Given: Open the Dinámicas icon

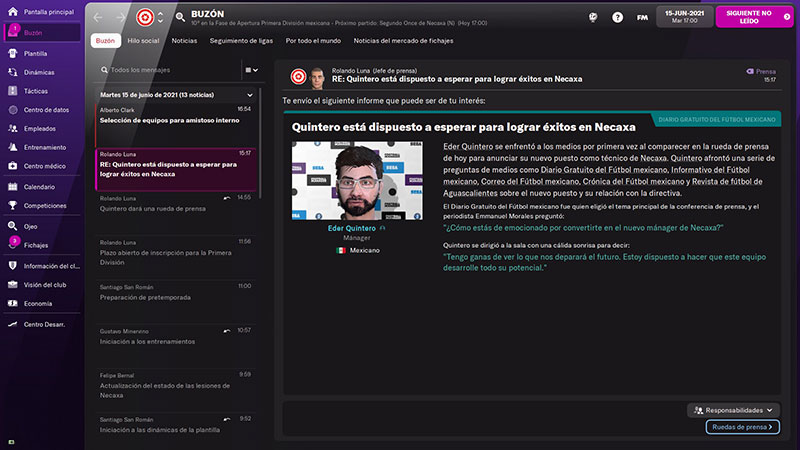Looking at the screenshot, I should (13, 72).
